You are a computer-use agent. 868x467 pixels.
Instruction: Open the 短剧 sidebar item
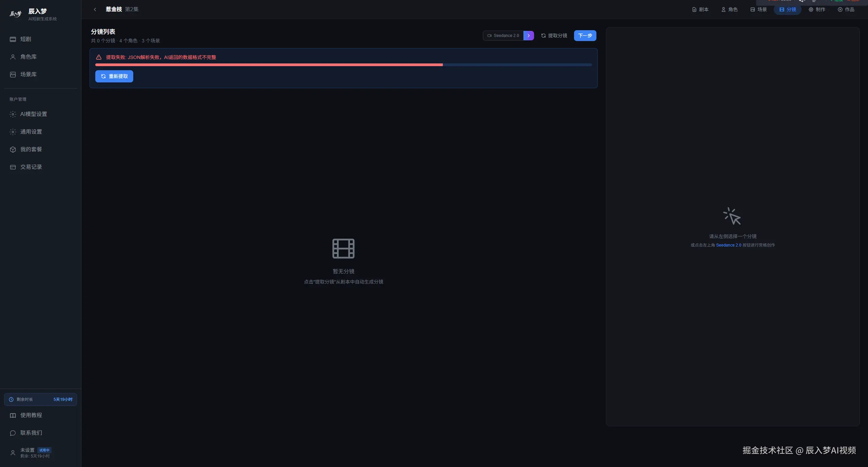click(x=25, y=39)
